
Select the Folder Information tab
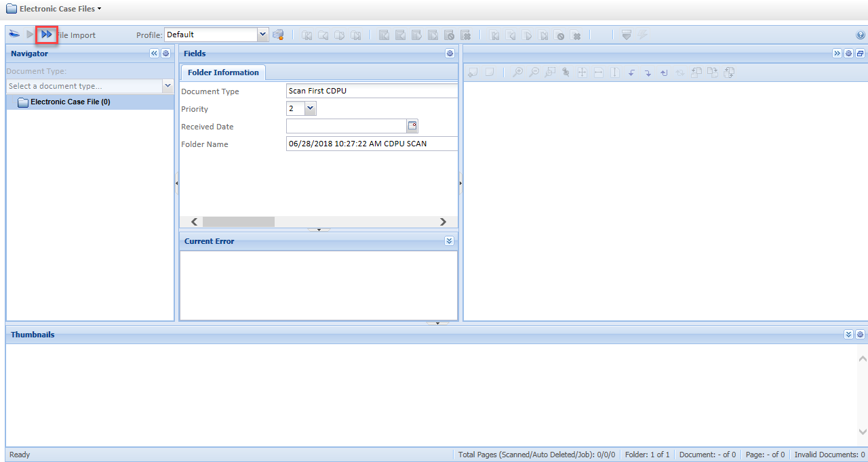click(223, 72)
